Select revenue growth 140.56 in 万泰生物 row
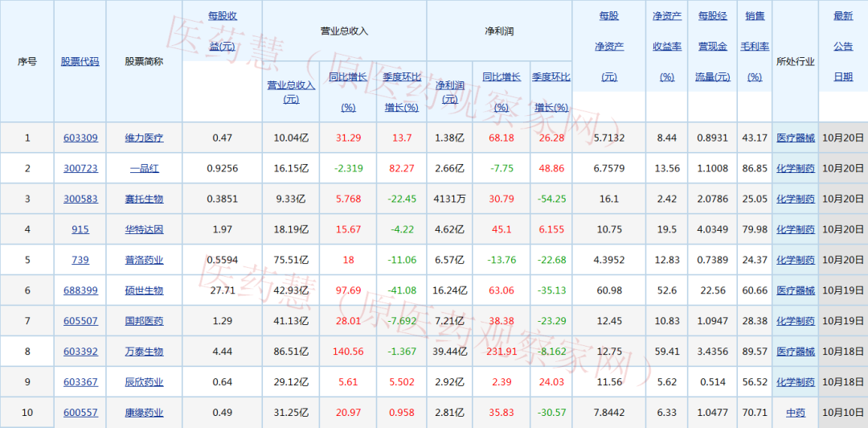This screenshot has width=868, height=428. (348, 351)
